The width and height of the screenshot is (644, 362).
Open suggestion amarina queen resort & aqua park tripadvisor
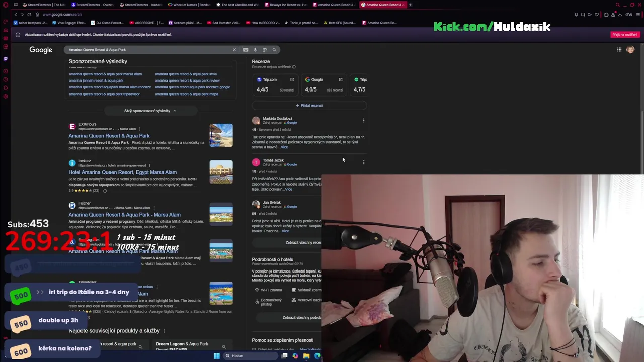click(104, 94)
